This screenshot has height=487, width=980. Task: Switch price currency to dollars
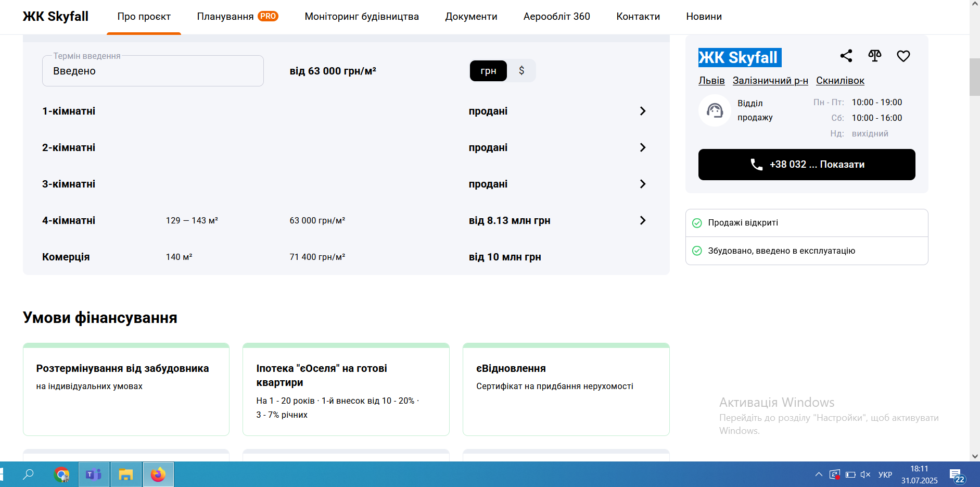coord(521,71)
